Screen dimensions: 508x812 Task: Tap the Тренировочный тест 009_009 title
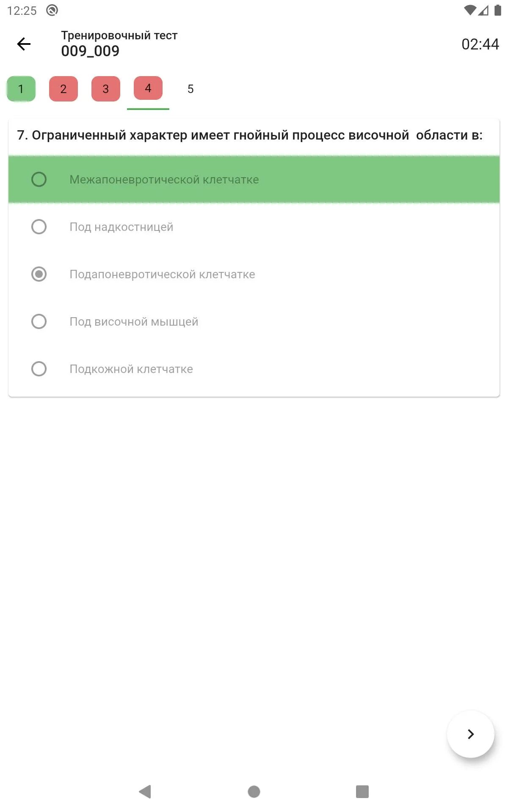pos(119,44)
